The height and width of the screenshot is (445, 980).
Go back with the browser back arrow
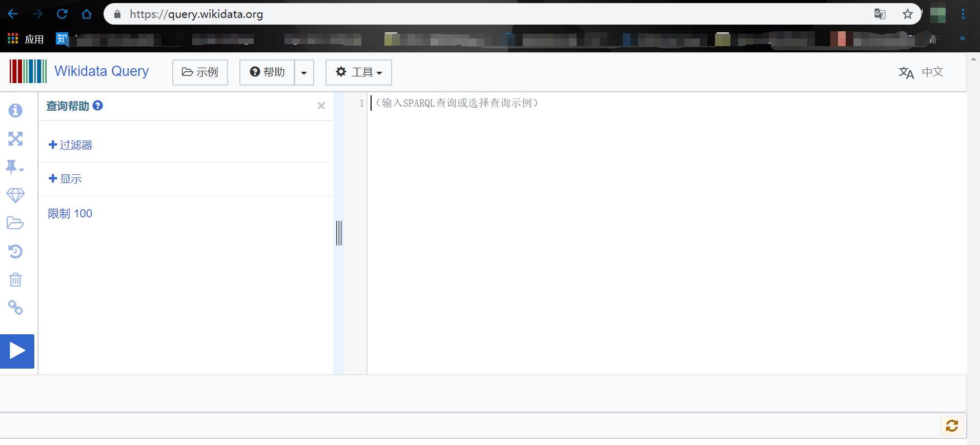[x=13, y=14]
